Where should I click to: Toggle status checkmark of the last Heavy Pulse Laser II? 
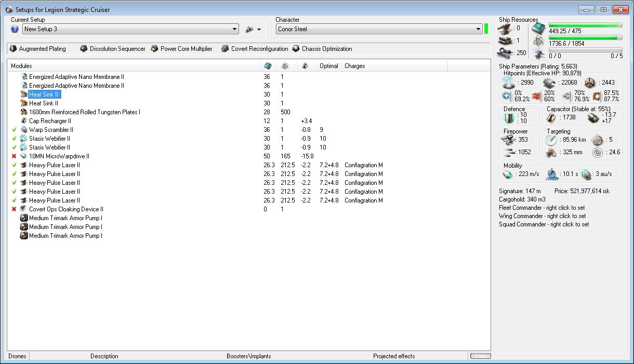pyautogui.click(x=15, y=200)
